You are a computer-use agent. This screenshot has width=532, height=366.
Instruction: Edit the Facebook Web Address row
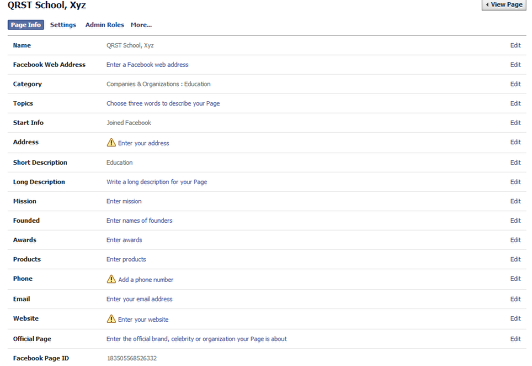[x=515, y=64]
